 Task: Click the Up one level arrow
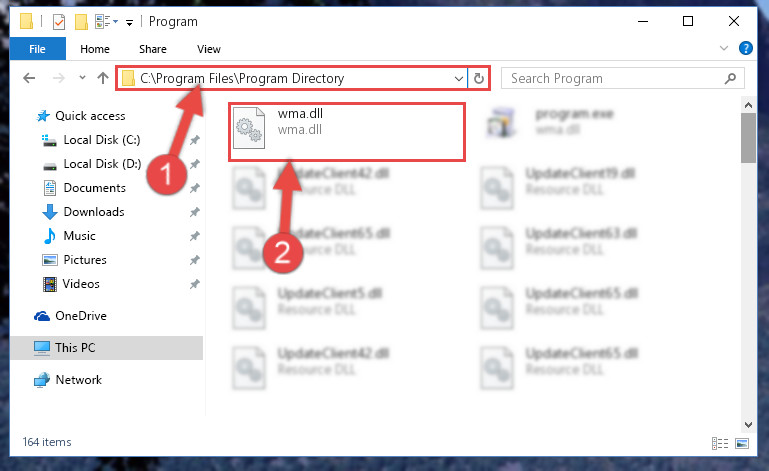tap(103, 78)
